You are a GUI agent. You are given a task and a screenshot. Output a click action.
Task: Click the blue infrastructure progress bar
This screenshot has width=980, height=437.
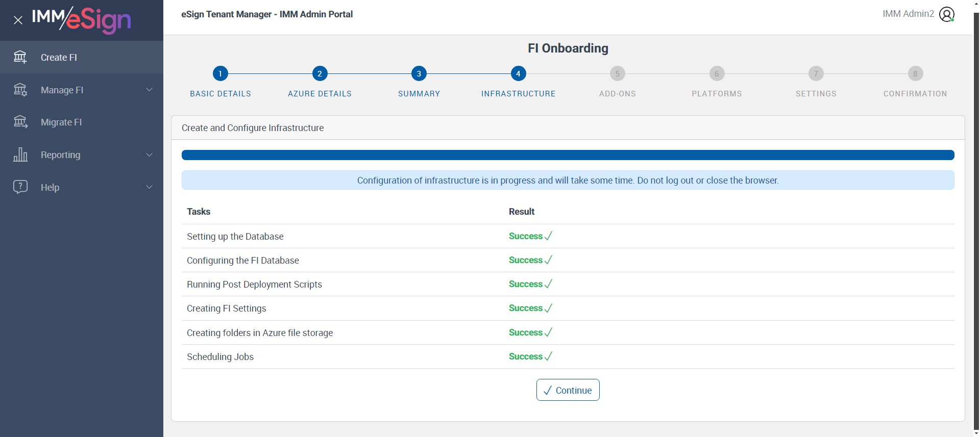pos(568,155)
